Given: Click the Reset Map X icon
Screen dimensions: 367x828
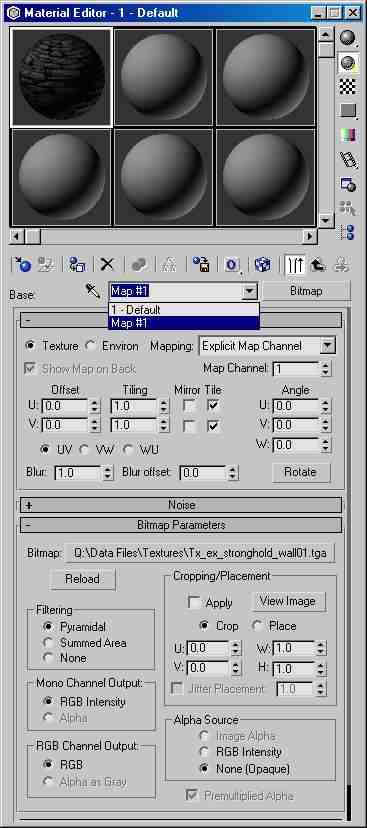Looking at the screenshot, I should pyautogui.click(x=107, y=264).
